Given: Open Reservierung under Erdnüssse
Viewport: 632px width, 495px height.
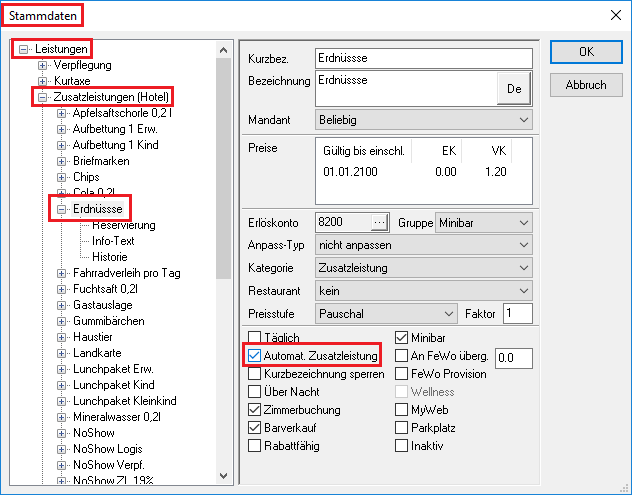Looking at the screenshot, I should click(x=123, y=225).
